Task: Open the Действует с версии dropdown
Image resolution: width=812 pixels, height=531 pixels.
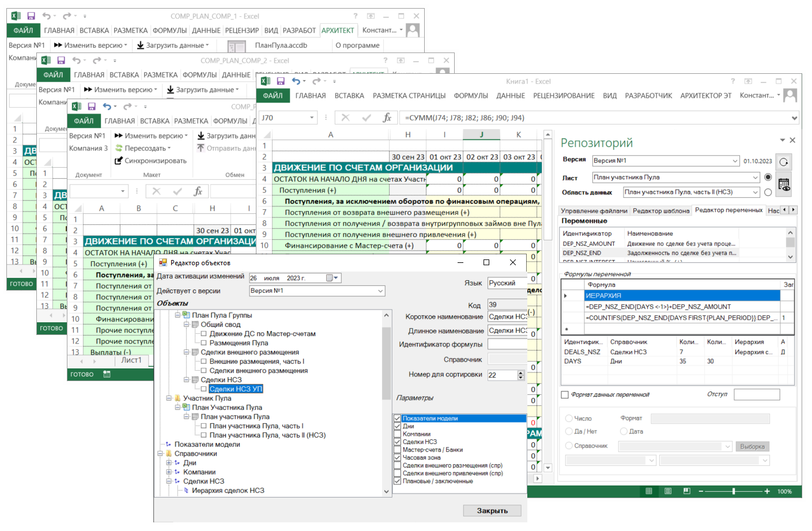Action: (380, 291)
